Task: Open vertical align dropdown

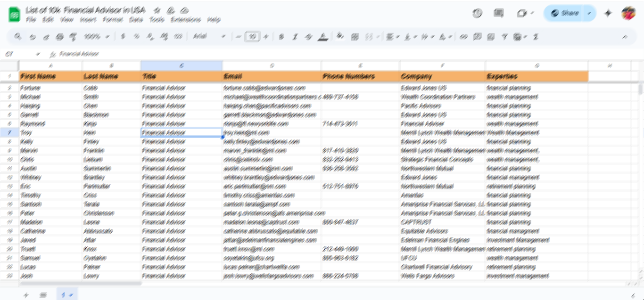Action: 410,37
